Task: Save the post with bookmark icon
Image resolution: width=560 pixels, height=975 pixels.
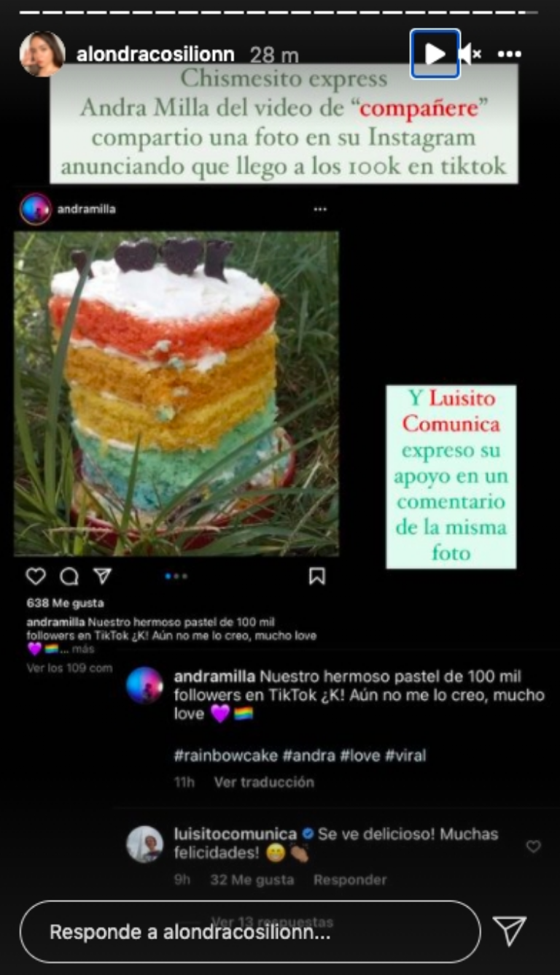Action: point(316,577)
